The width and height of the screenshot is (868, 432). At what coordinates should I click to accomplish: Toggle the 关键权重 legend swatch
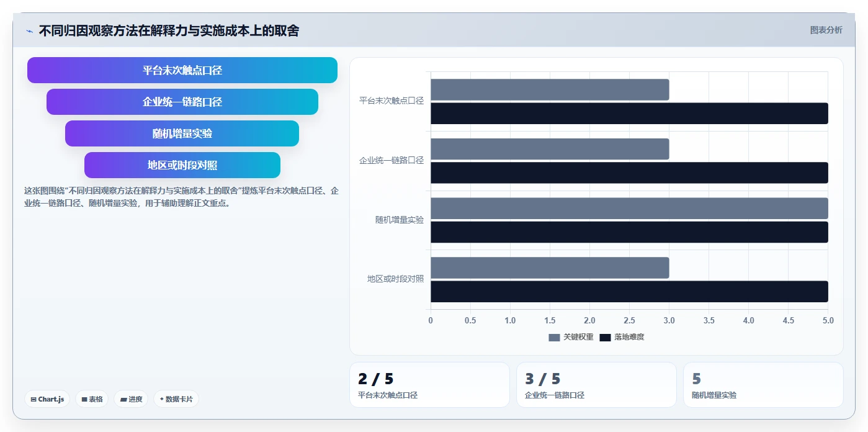554,337
